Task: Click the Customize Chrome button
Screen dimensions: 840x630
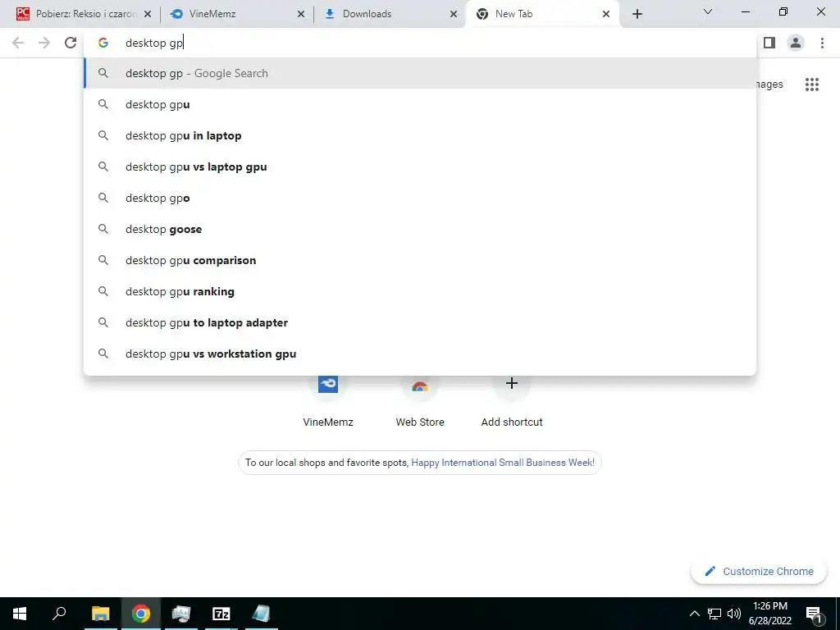Action: point(759,571)
